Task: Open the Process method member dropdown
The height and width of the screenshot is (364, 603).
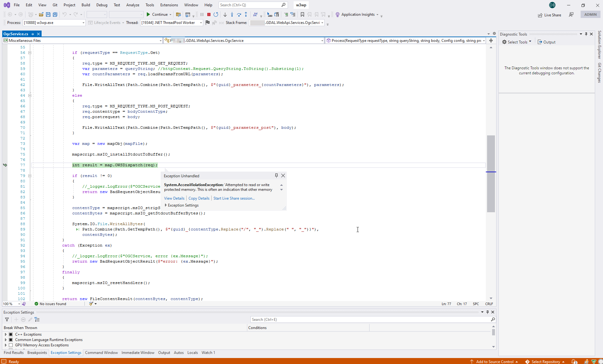Action: coord(406,40)
